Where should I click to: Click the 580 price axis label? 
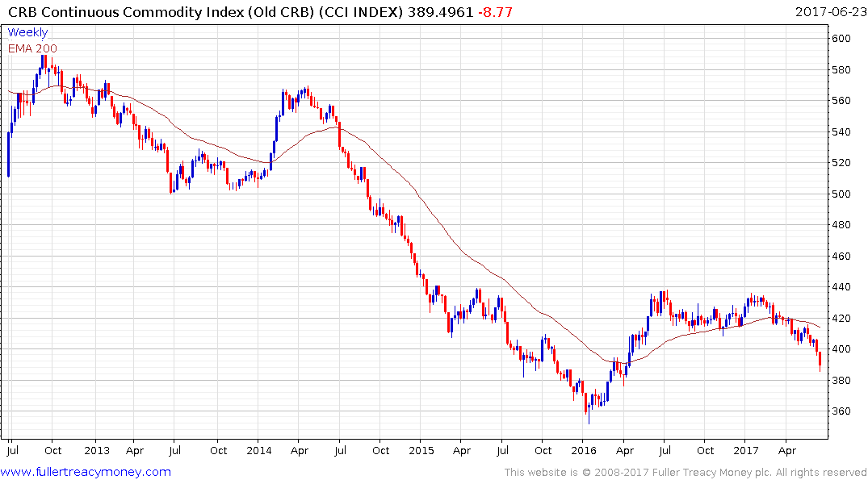pyautogui.click(x=841, y=69)
